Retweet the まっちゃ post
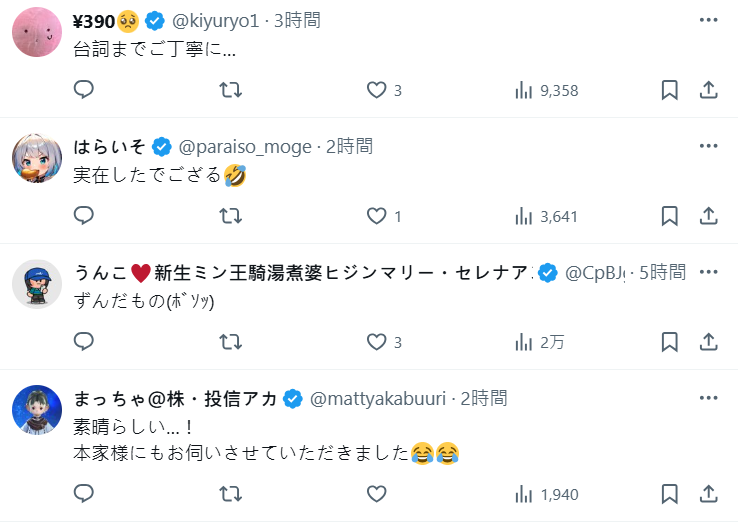 point(230,494)
